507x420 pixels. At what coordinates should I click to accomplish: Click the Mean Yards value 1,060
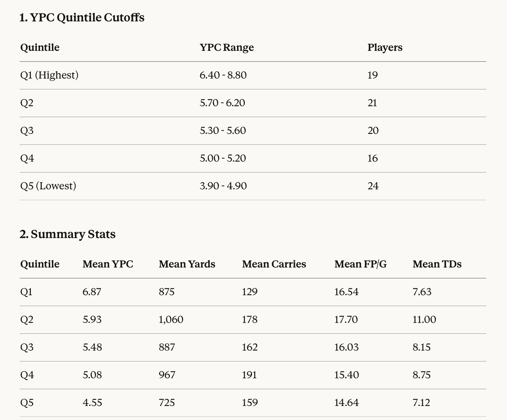coord(171,320)
